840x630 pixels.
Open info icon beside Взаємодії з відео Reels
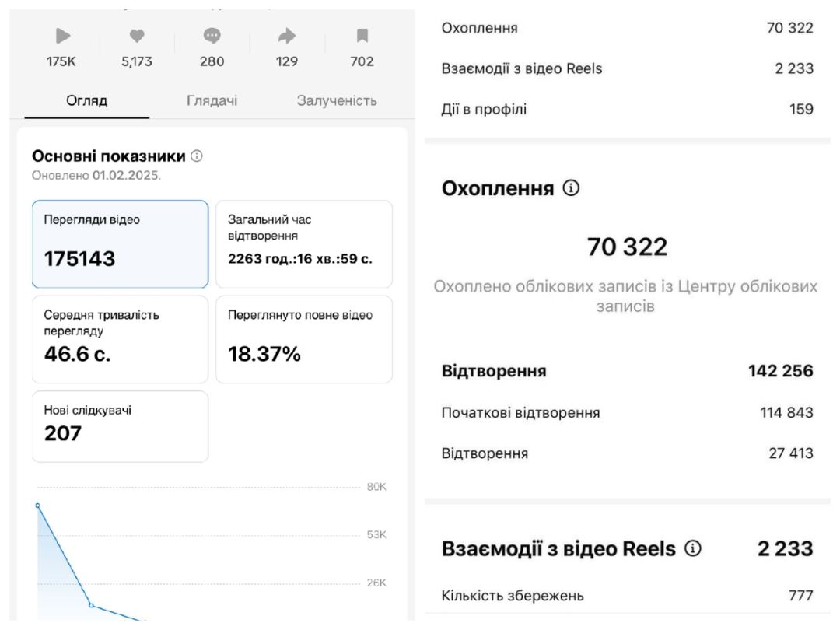click(x=692, y=548)
